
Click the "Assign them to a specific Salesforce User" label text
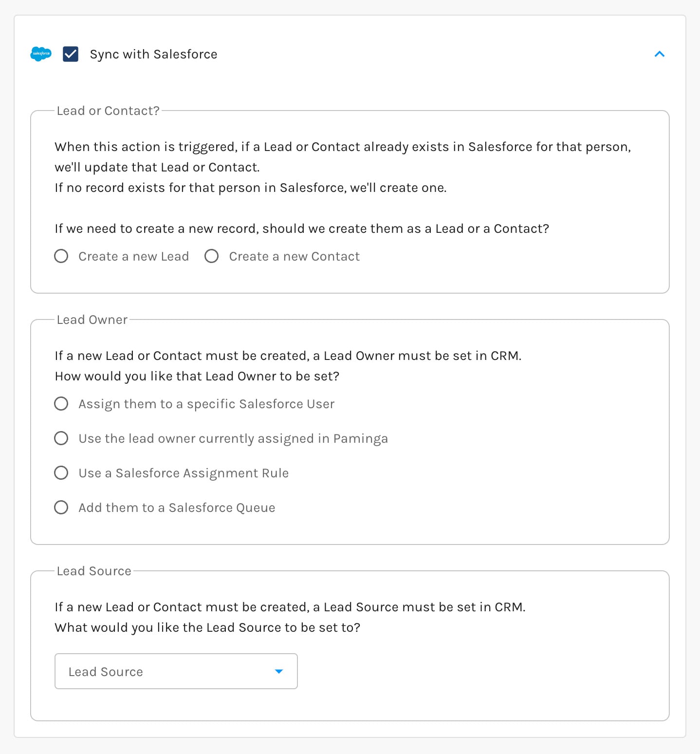(206, 404)
